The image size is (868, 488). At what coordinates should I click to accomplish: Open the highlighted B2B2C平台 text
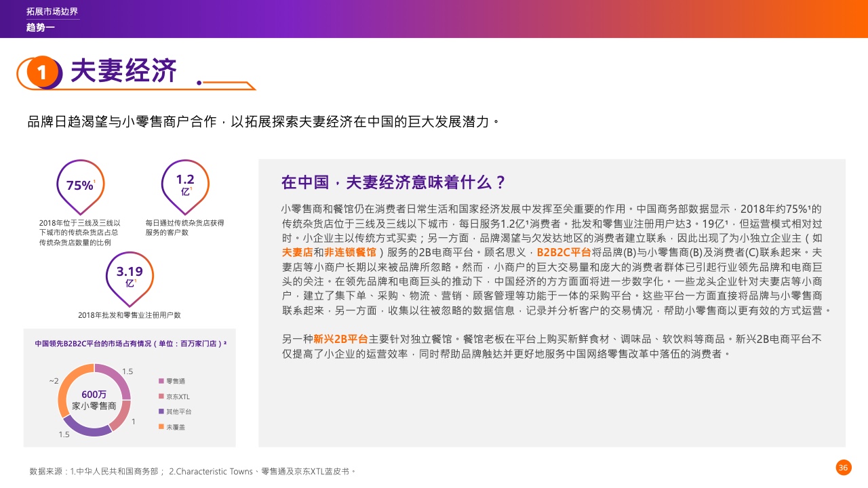point(564,252)
